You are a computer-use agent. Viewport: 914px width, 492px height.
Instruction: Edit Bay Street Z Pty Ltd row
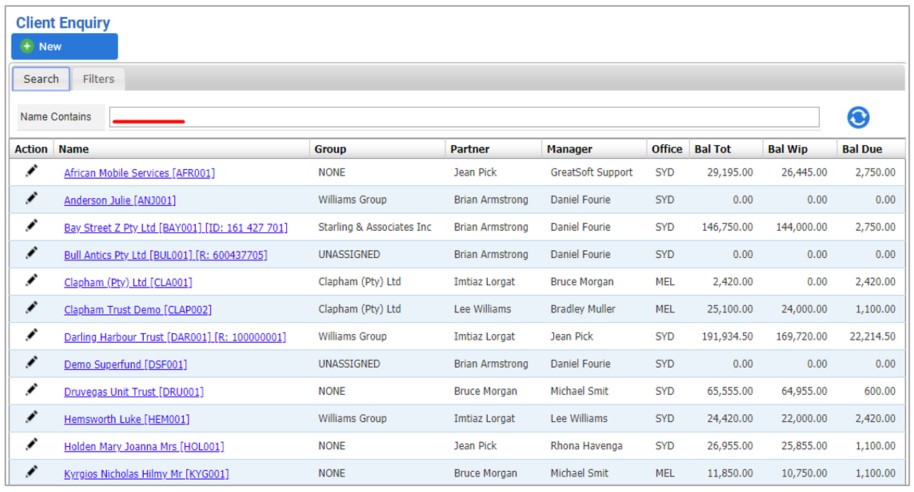[31, 226]
